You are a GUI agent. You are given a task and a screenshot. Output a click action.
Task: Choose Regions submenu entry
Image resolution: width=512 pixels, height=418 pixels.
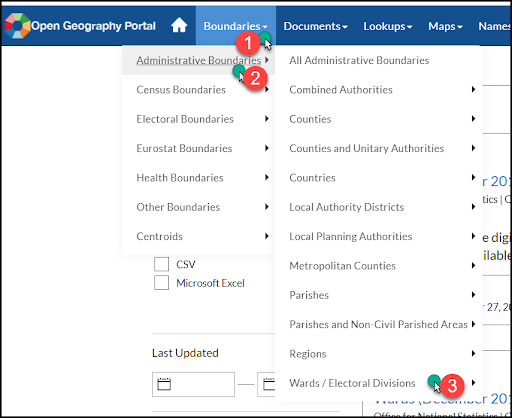click(x=379, y=354)
